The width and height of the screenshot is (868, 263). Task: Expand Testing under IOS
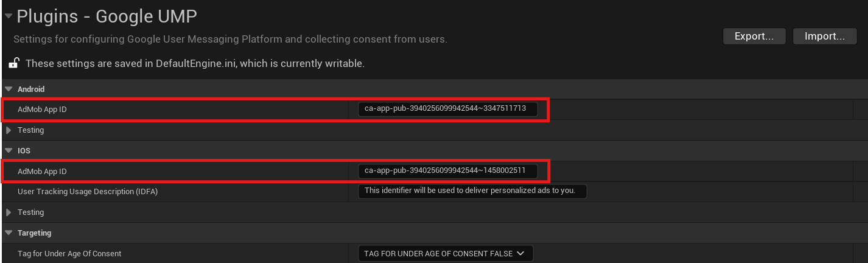point(9,212)
